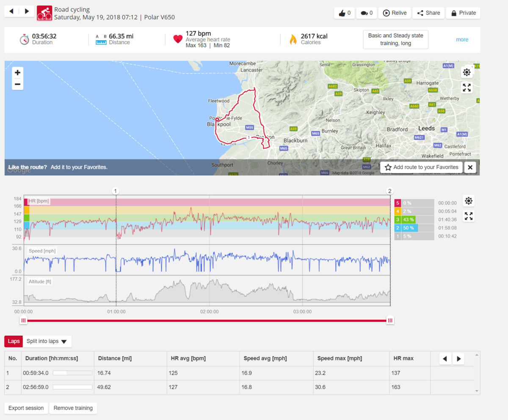
Task: Click the left timeline range slider handle
Action: tap(24, 321)
